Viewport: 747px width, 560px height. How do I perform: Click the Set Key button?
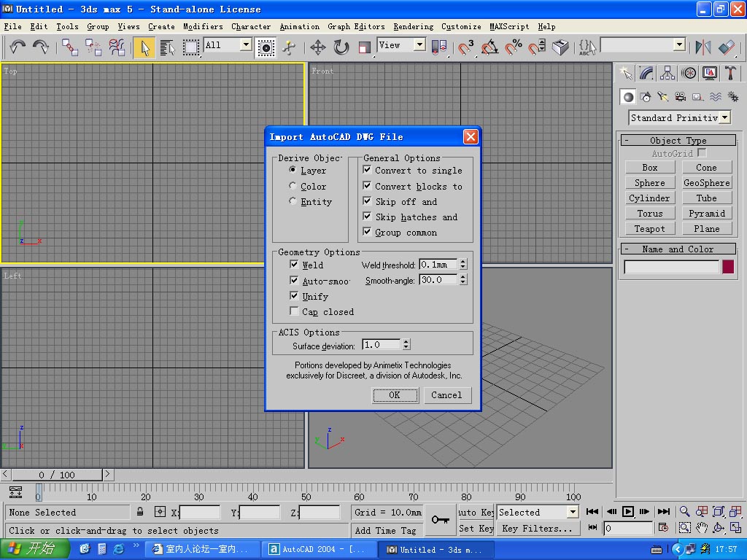(476, 529)
